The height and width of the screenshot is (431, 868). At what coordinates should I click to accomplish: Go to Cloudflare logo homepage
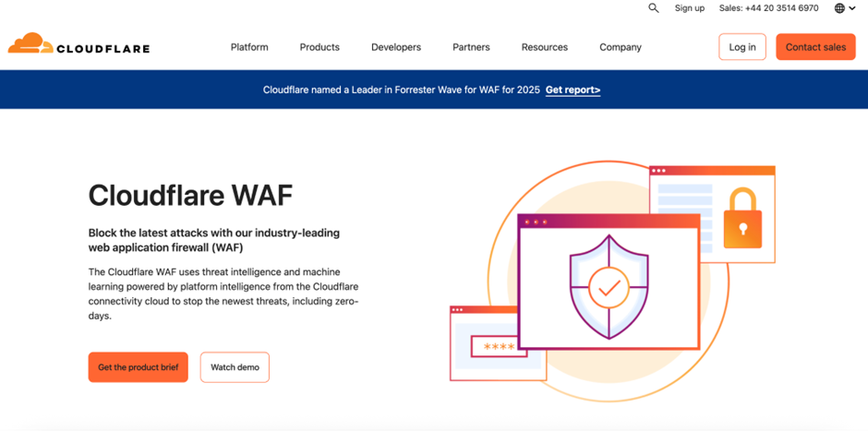tap(78, 43)
